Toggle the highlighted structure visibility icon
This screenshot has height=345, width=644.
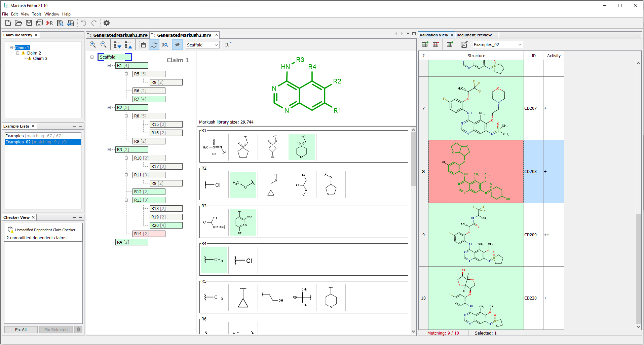coord(177,44)
